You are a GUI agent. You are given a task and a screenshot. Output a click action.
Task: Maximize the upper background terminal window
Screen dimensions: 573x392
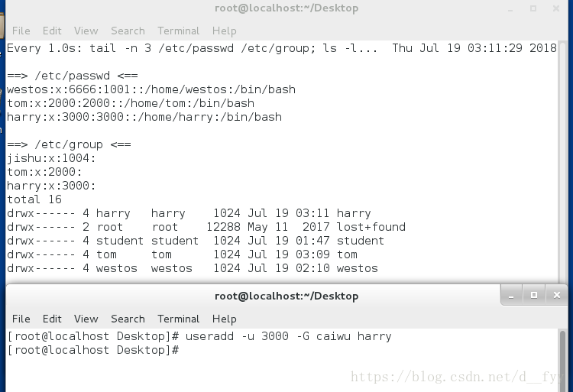click(533, 8)
